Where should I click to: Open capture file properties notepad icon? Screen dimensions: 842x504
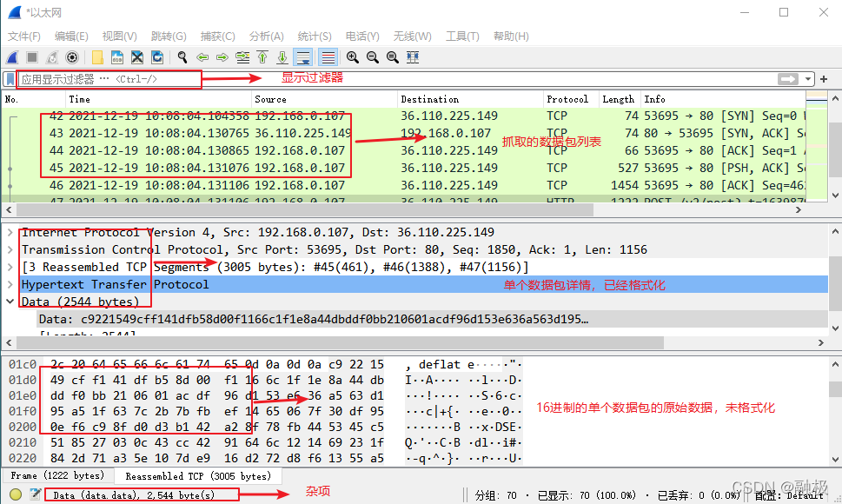(35, 494)
